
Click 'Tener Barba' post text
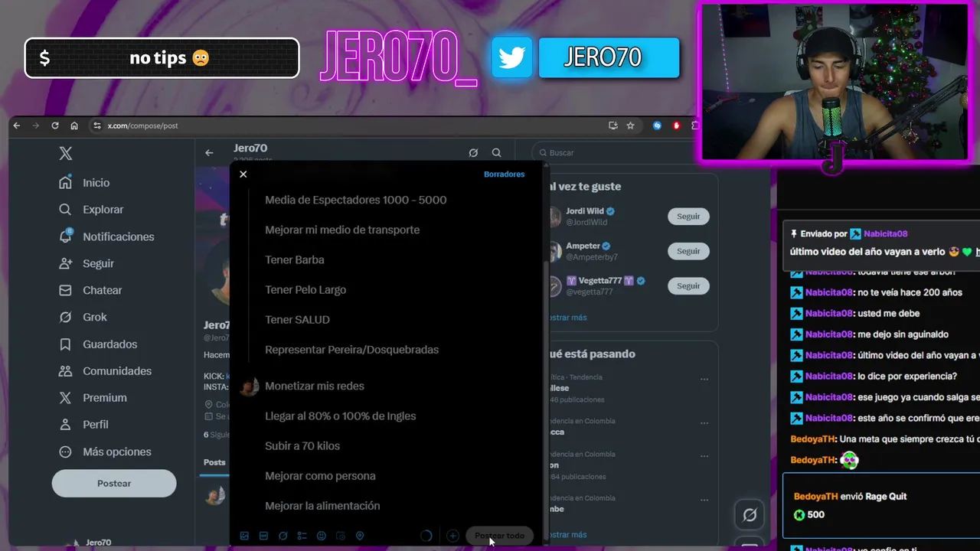pyautogui.click(x=295, y=260)
